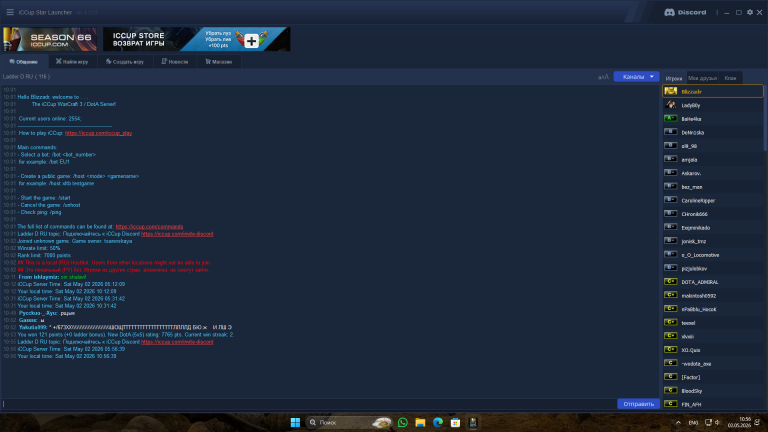The width and height of the screenshot is (768, 432).
Task: Switch to the Общение chat tab
Action: [x=24, y=62]
